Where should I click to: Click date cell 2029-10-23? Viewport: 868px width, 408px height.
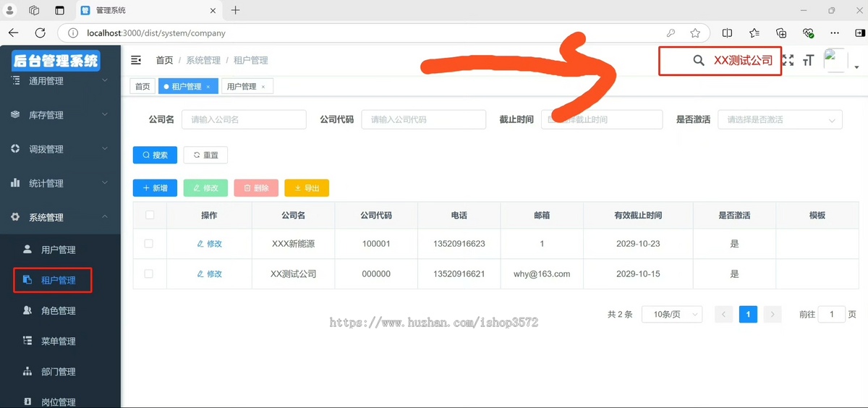coord(638,244)
